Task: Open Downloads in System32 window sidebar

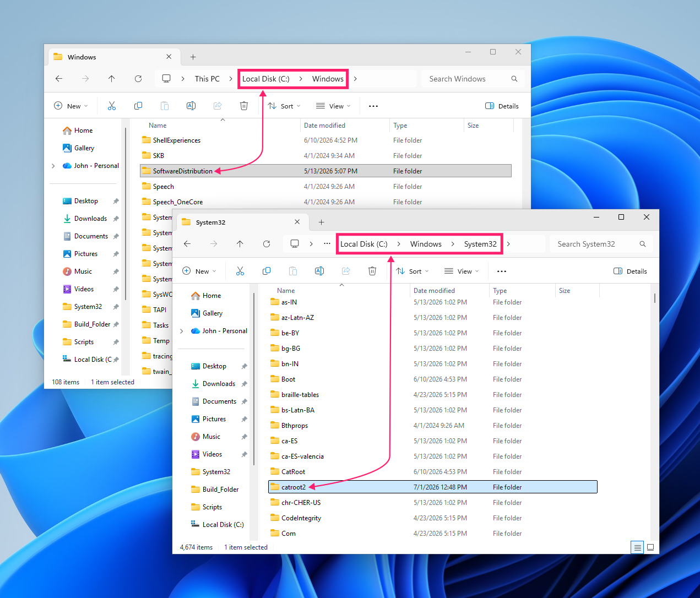Action: (219, 384)
